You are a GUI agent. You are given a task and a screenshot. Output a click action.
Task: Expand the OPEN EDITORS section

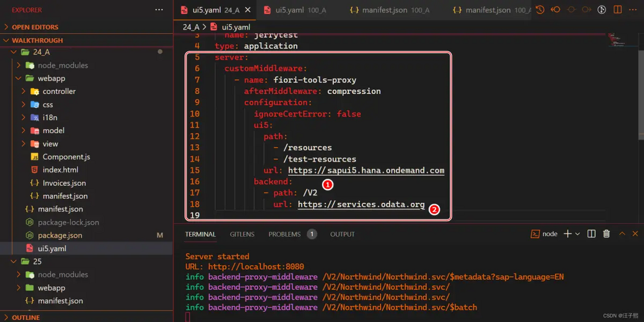click(x=35, y=27)
